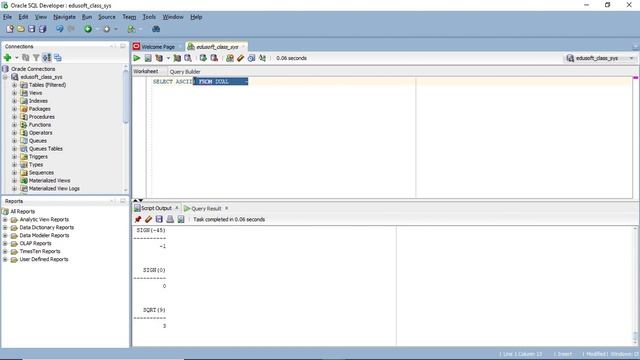The width and height of the screenshot is (640, 360).
Task: Open the Navigate menu
Action: click(x=64, y=17)
